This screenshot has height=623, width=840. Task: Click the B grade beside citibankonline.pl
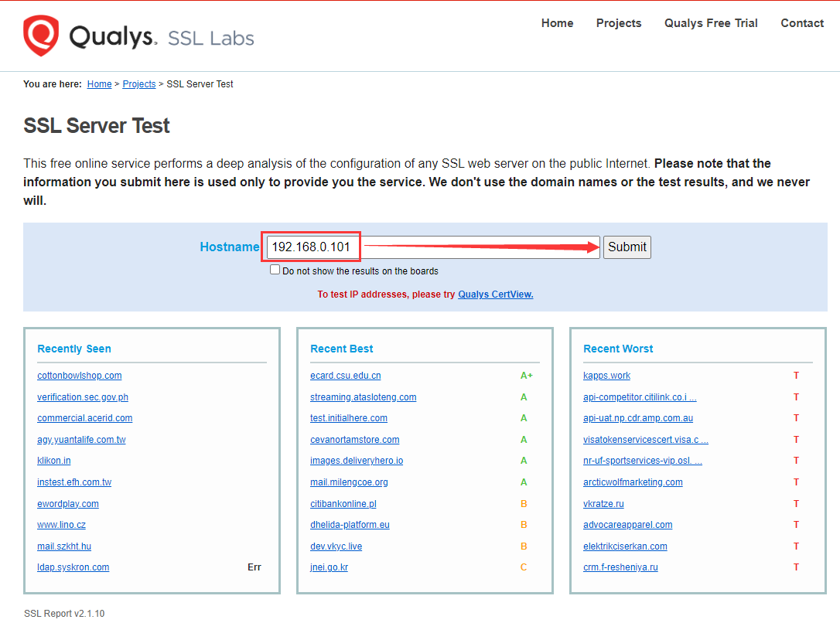click(524, 504)
